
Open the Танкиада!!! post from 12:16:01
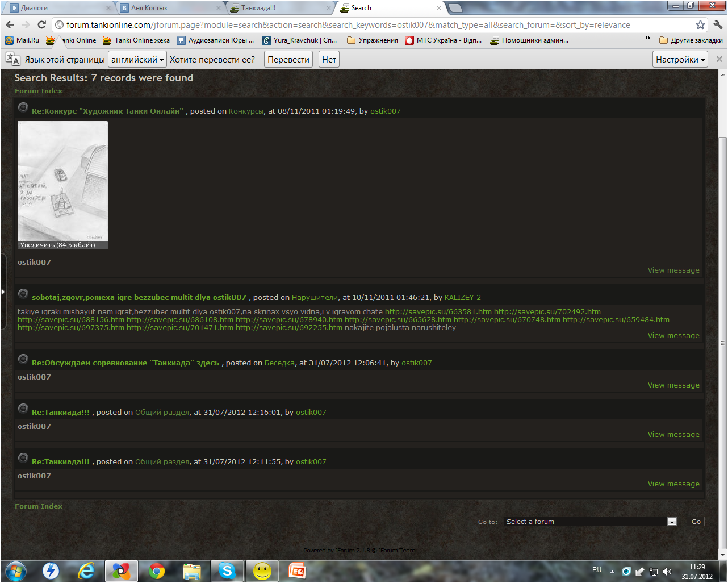coord(61,413)
